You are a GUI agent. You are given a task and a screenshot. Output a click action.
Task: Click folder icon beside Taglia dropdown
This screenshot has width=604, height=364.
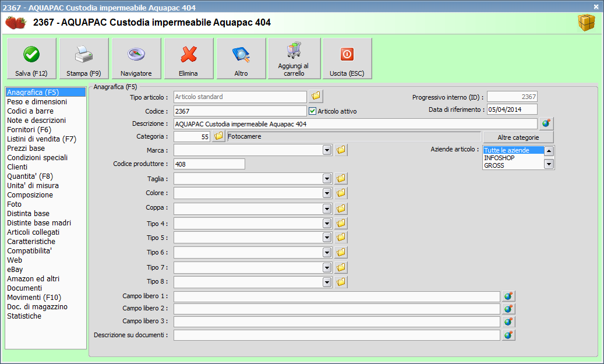click(x=341, y=178)
